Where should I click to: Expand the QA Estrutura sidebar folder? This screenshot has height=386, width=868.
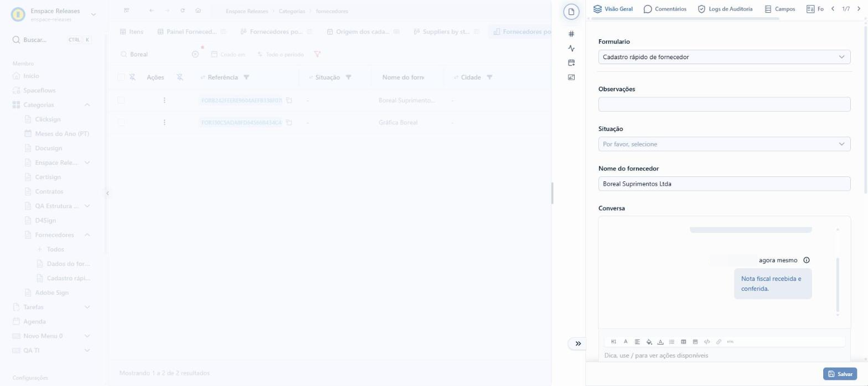point(87,206)
